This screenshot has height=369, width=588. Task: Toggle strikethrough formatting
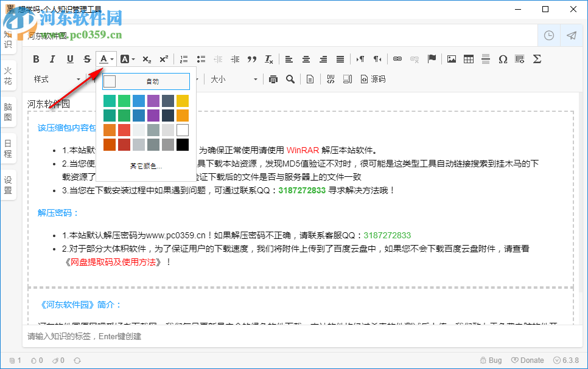click(x=87, y=59)
